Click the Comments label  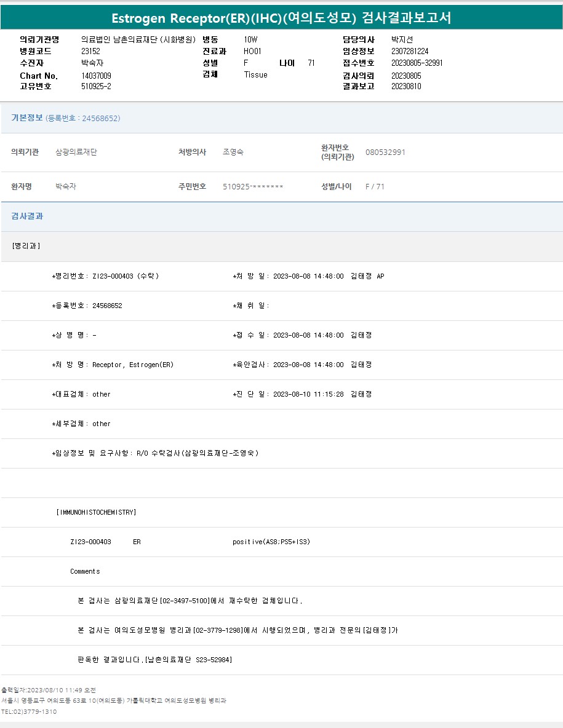point(85,571)
